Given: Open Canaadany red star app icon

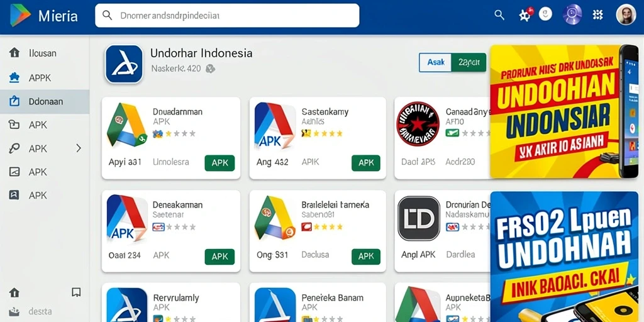Looking at the screenshot, I should pyautogui.click(x=418, y=124).
